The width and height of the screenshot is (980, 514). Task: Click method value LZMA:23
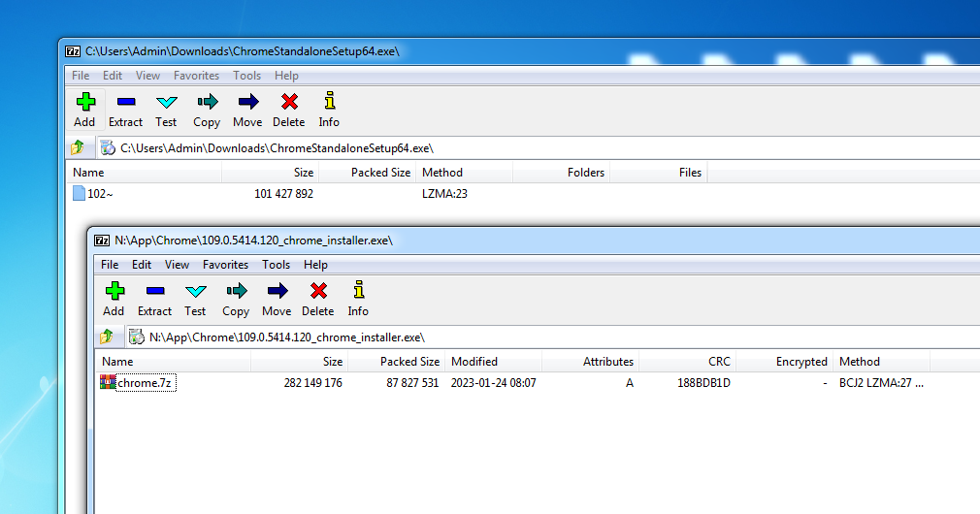pos(444,194)
